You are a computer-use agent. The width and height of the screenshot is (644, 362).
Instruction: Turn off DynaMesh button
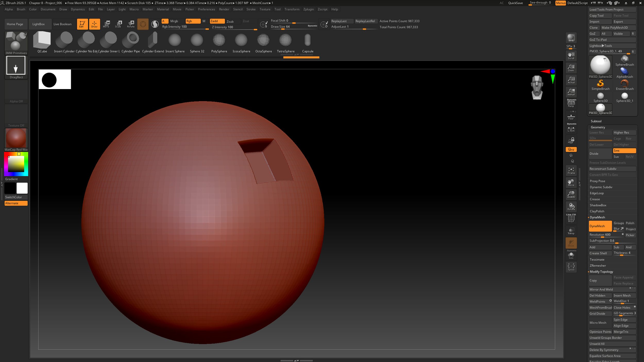point(600,226)
